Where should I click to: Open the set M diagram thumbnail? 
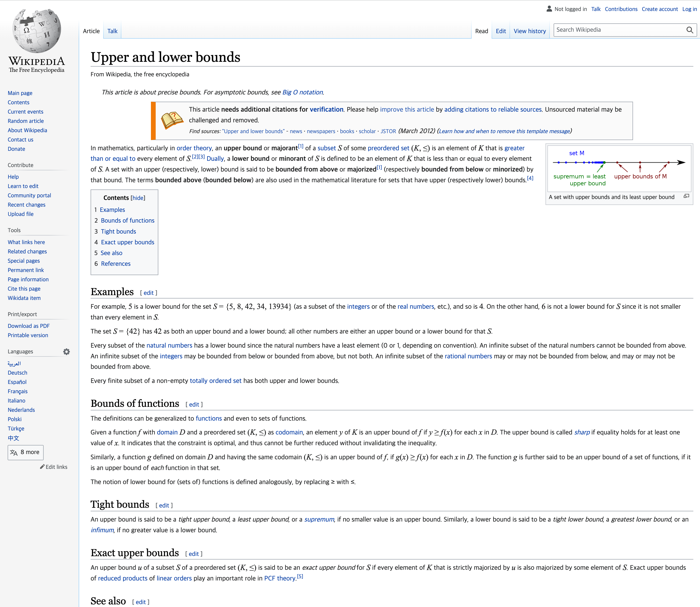click(x=619, y=168)
